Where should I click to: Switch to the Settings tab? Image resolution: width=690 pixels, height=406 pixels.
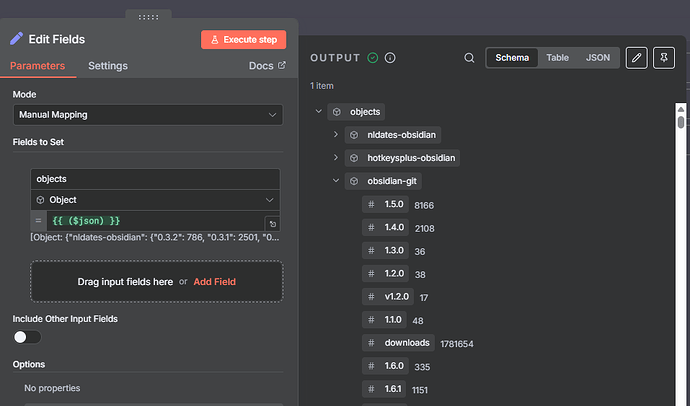107,66
